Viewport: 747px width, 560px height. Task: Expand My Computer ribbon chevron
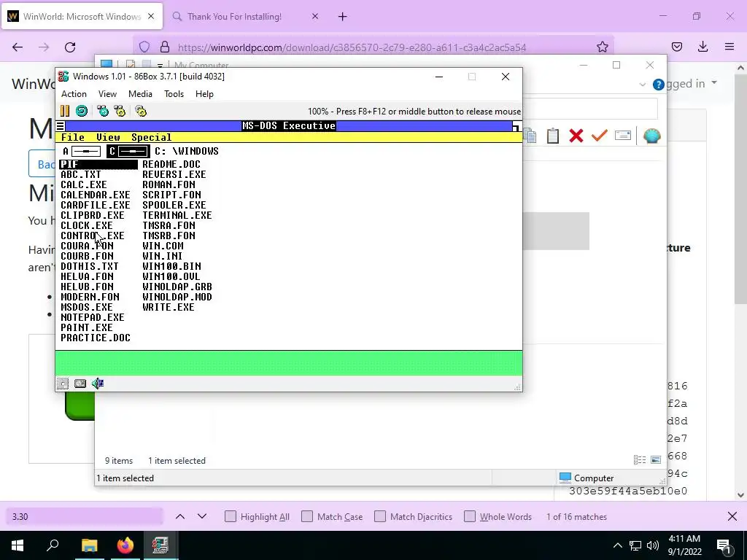click(642, 85)
